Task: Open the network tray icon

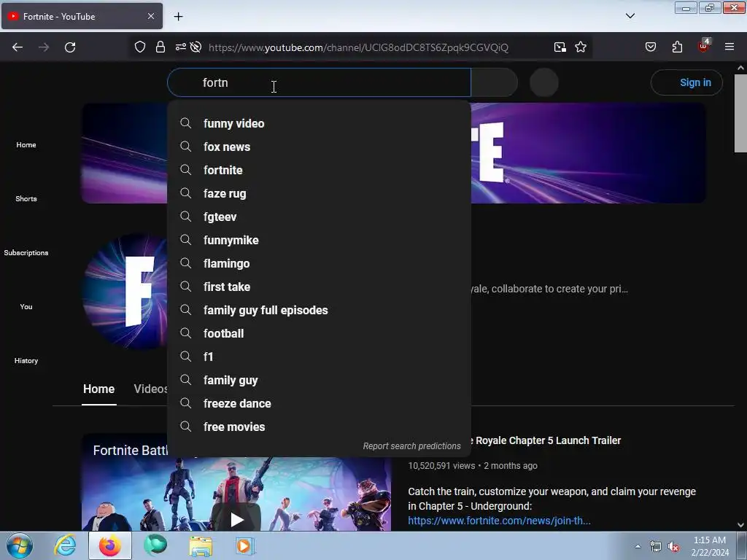Action: [x=656, y=547]
